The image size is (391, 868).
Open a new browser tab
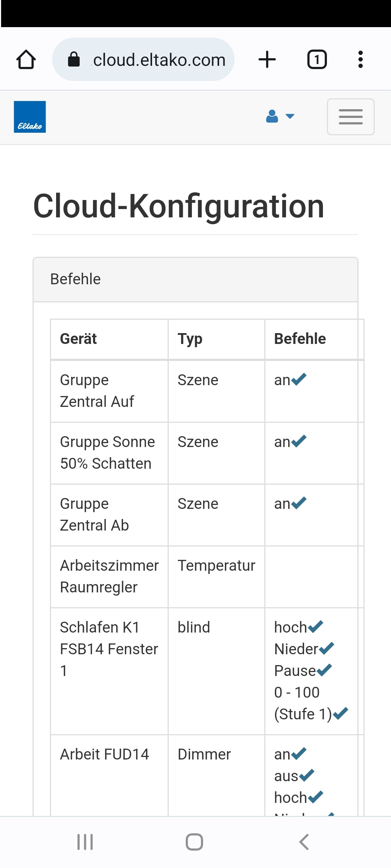pyautogui.click(x=267, y=60)
